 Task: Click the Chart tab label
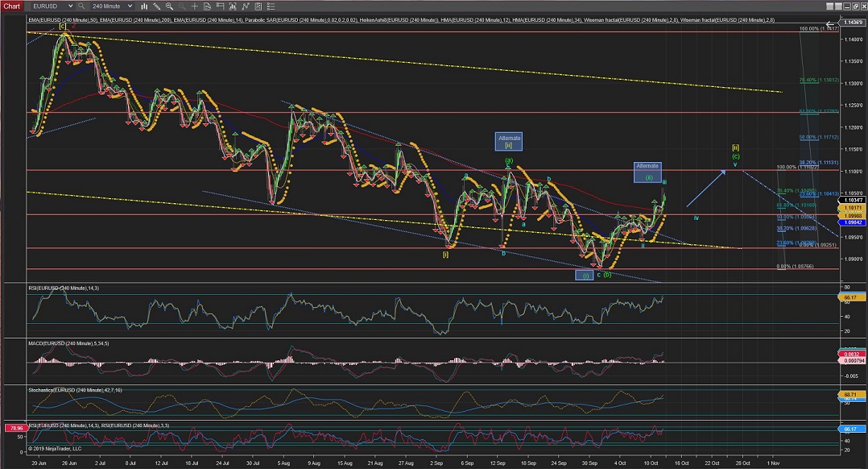(x=11, y=6)
